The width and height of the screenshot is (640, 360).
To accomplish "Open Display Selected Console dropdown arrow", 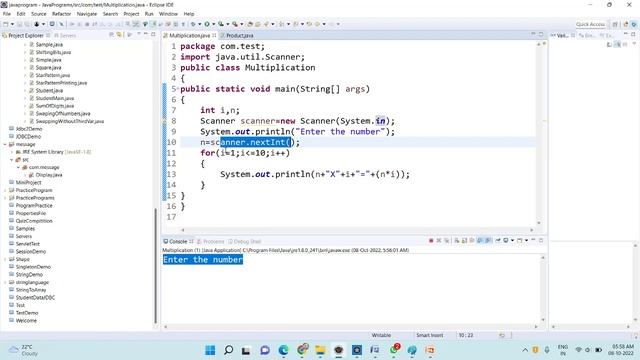I will (512, 241).
